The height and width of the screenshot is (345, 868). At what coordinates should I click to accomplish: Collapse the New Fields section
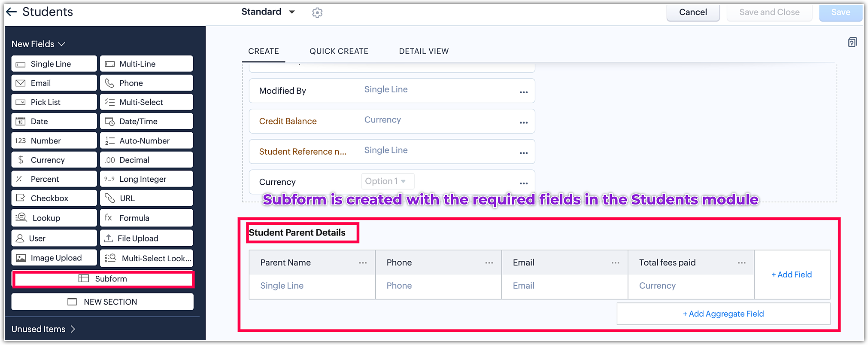[x=61, y=44]
